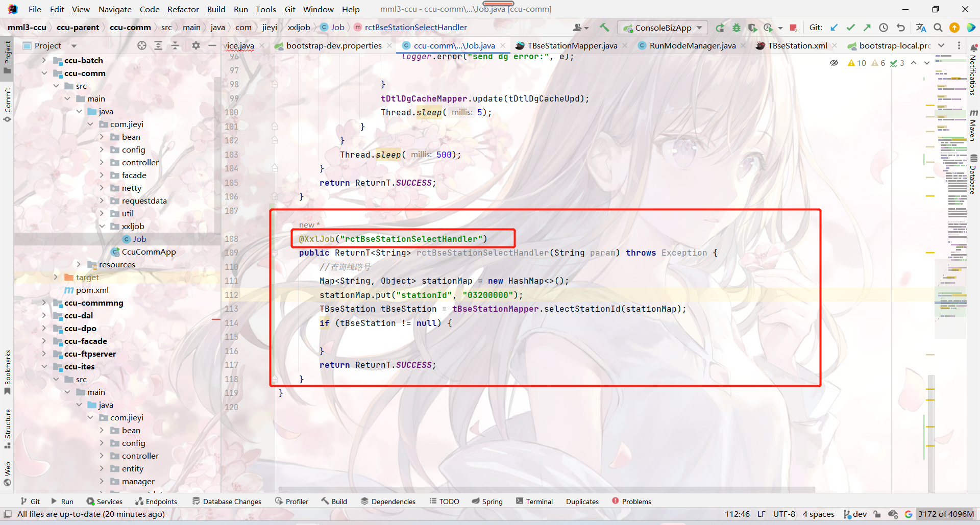Viewport: 980px width, 525px height.
Task: Click the Translate icon in toolbar
Action: [x=921, y=28]
